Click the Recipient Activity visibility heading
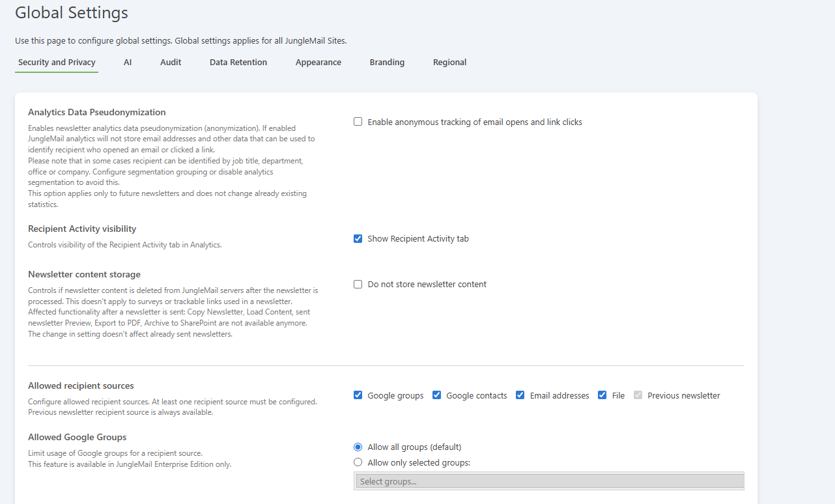 click(82, 229)
